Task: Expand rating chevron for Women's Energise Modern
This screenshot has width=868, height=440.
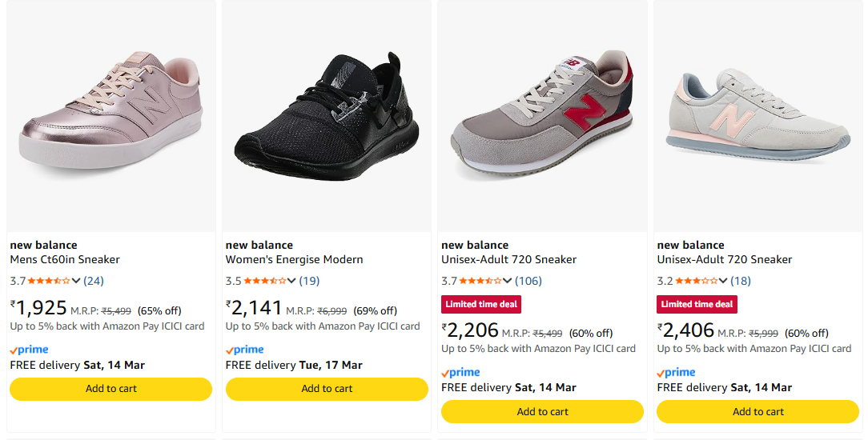Action: click(291, 281)
